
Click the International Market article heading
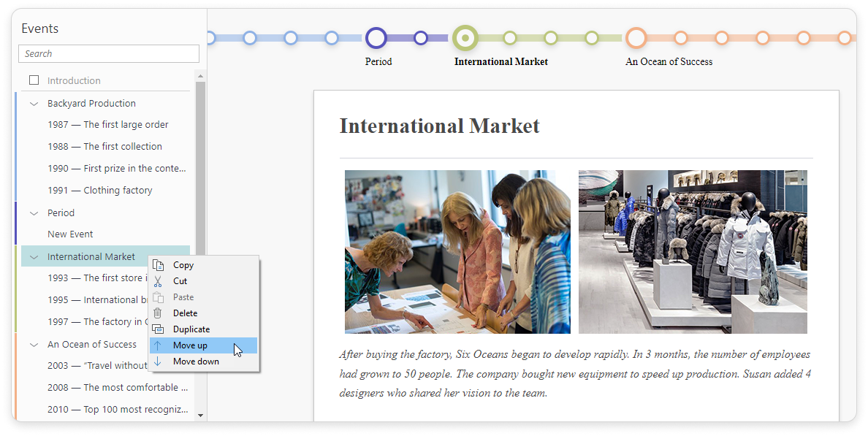(440, 126)
